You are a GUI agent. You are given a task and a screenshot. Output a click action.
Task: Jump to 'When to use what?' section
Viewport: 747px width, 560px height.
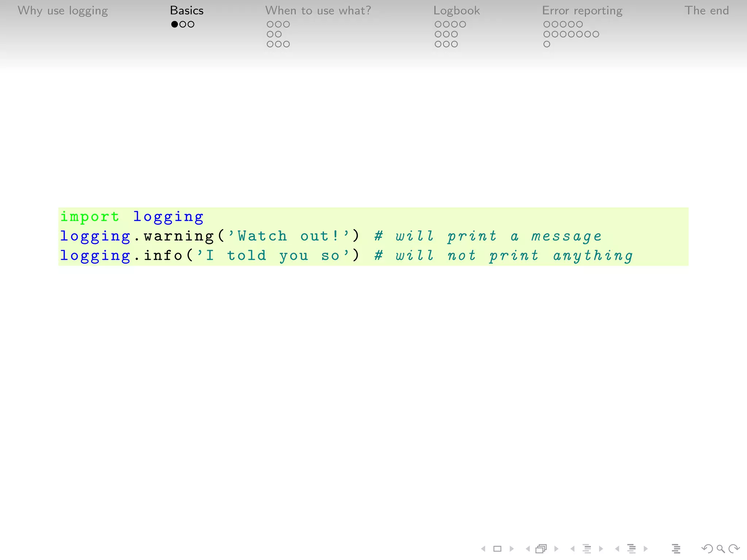[x=318, y=11]
